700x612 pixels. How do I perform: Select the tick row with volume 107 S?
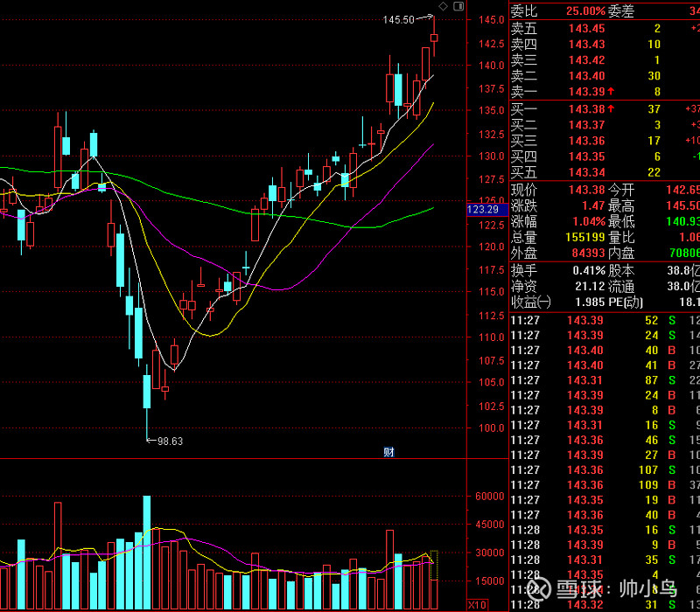pyautogui.click(x=605, y=470)
